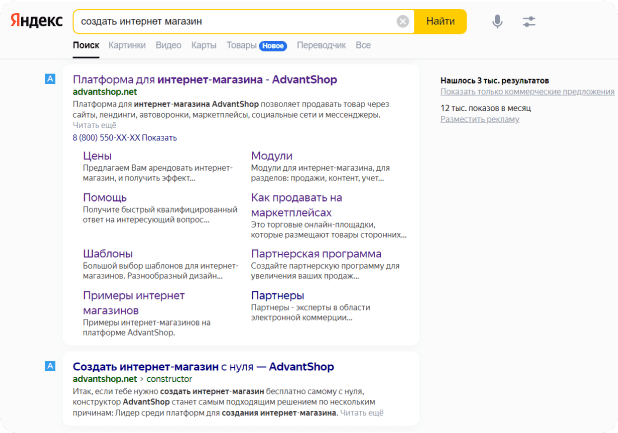Expand Читать ещё in first result
The height and width of the screenshot is (433, 618).
click(95, 125)
